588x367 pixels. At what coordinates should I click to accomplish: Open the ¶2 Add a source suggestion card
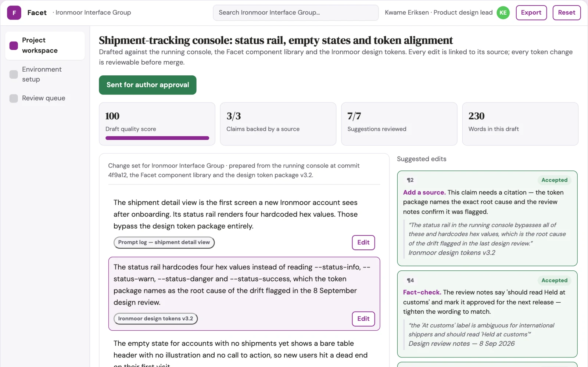pos(487,218)
